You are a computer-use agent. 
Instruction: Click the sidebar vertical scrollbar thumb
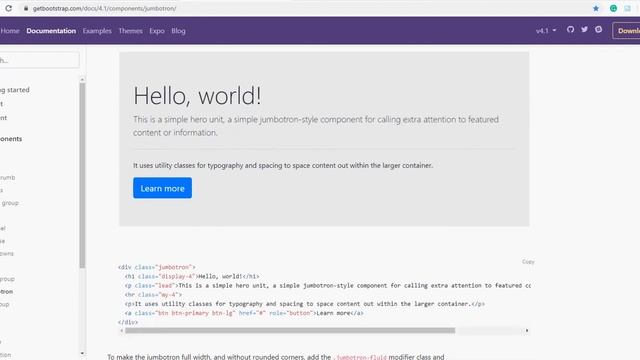(x=82, y=176)
